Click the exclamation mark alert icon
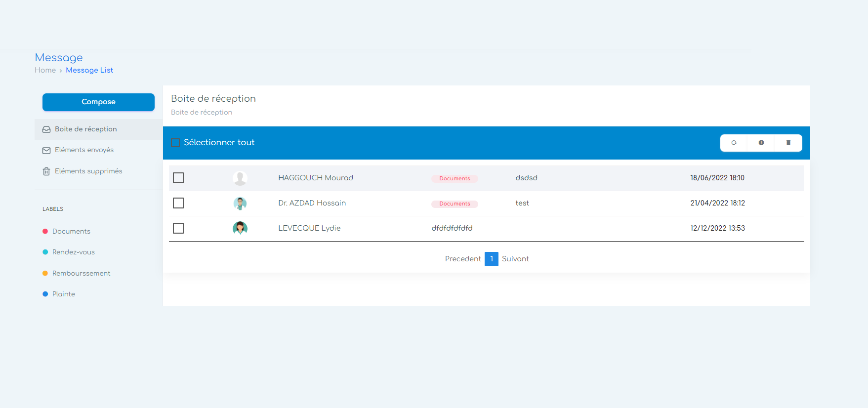The width and height of the screenshot is (868, 408). point(761,143)
